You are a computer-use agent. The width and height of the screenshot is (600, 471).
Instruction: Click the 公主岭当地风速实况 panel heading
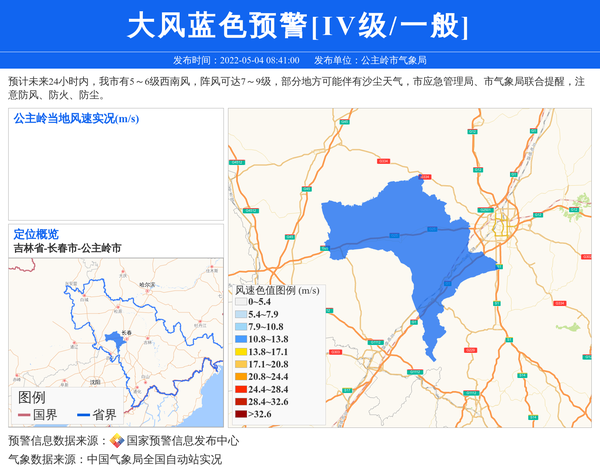[76, 119]
